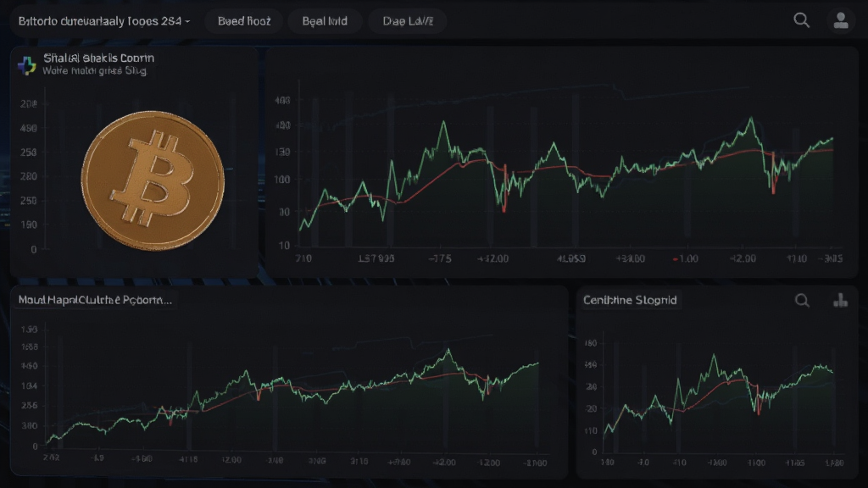Open the "Dae LaVE" tab
Image resolution: width=868 pixels, height=488 pixels.
pos(408,21)
